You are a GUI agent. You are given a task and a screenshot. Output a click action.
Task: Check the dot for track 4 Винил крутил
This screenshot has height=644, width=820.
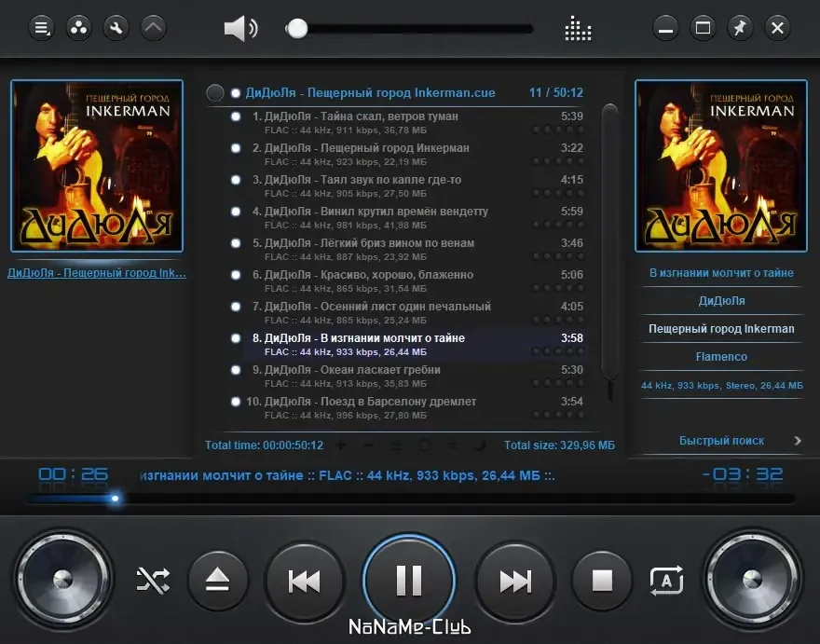[x=236, y=212]
